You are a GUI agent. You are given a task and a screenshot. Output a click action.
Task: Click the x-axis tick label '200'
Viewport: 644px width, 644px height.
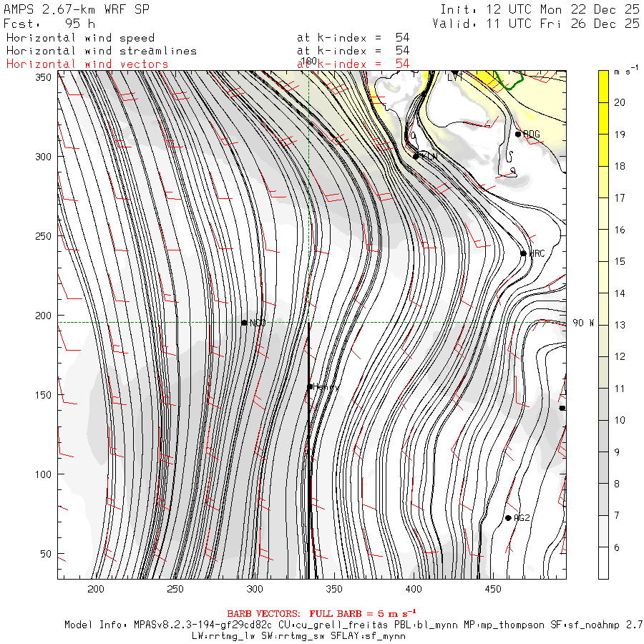click(96, 589)
